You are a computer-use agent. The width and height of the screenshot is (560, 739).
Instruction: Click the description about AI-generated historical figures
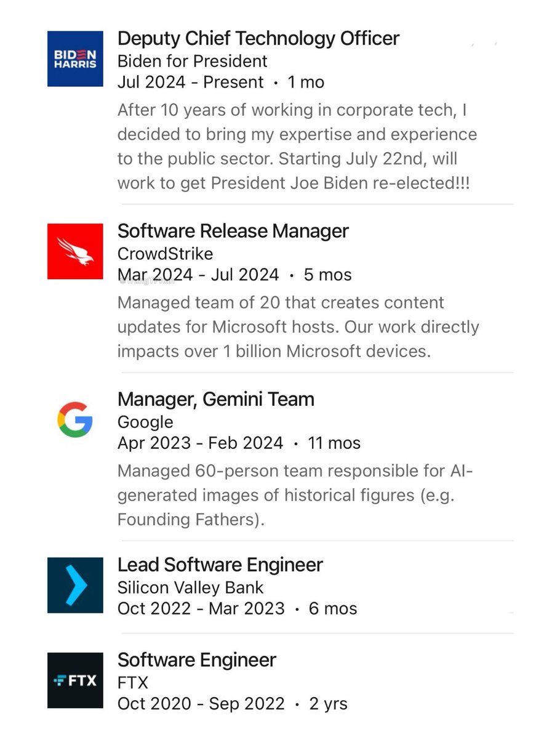click(295, 495)
